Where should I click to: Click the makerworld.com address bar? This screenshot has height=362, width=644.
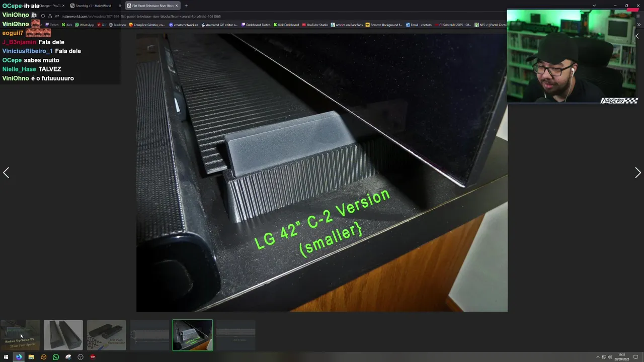[x=141, y=16]
